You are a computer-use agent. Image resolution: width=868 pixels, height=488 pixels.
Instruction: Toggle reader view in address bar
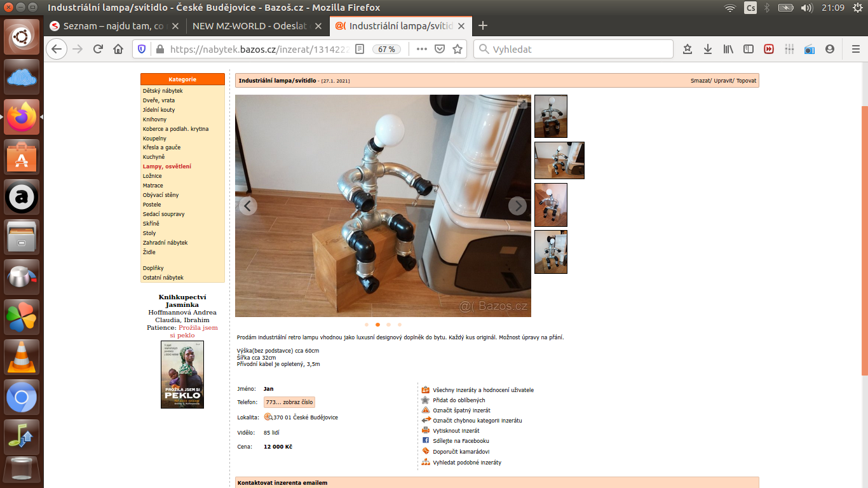click(x=360, y=49)
